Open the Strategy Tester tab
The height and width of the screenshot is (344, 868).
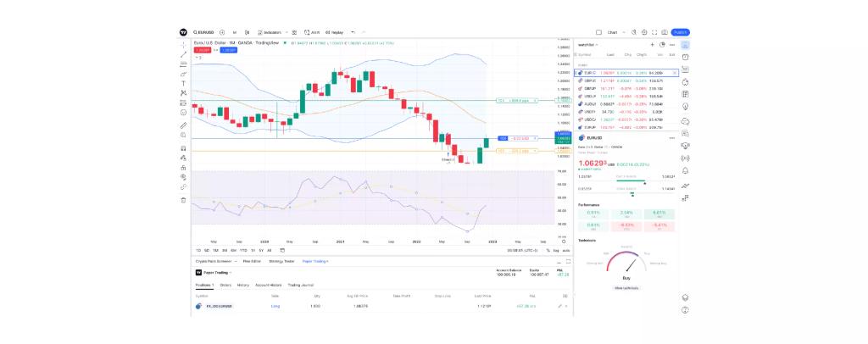click(x=281, y=261)
